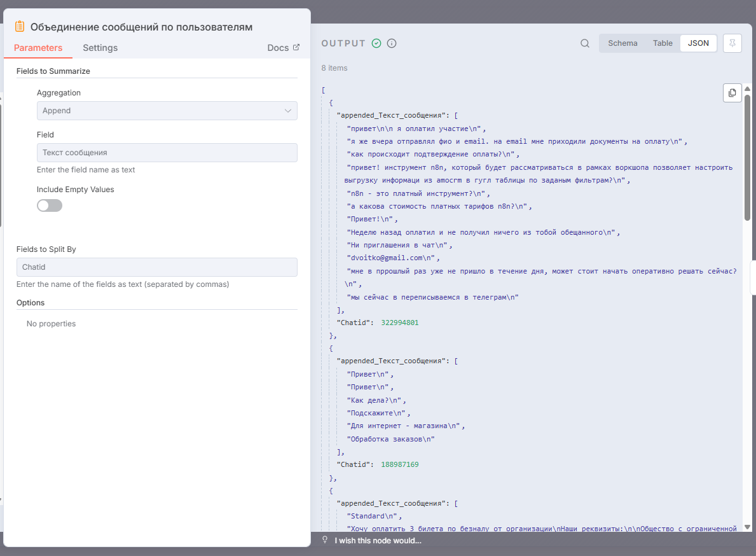
Task: Switch to the Settings tab
Action: [x=100, y=48]
